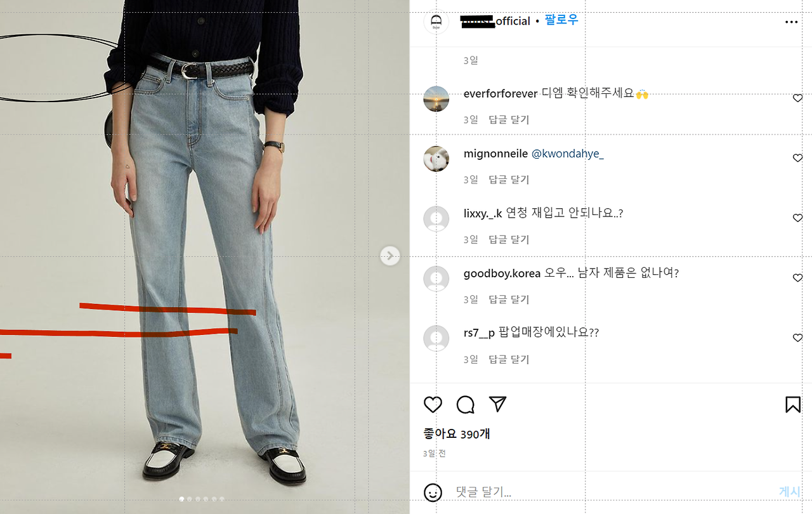View the list of 390 likes
The image size is (812, 514).
click(457, 434)
